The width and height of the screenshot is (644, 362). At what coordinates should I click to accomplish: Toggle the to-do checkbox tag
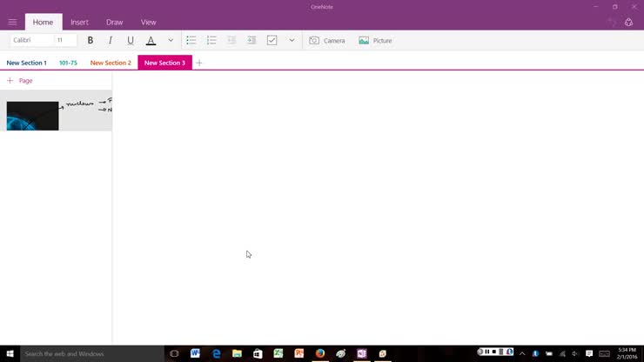pyautogui.click(x=272, y=40)
